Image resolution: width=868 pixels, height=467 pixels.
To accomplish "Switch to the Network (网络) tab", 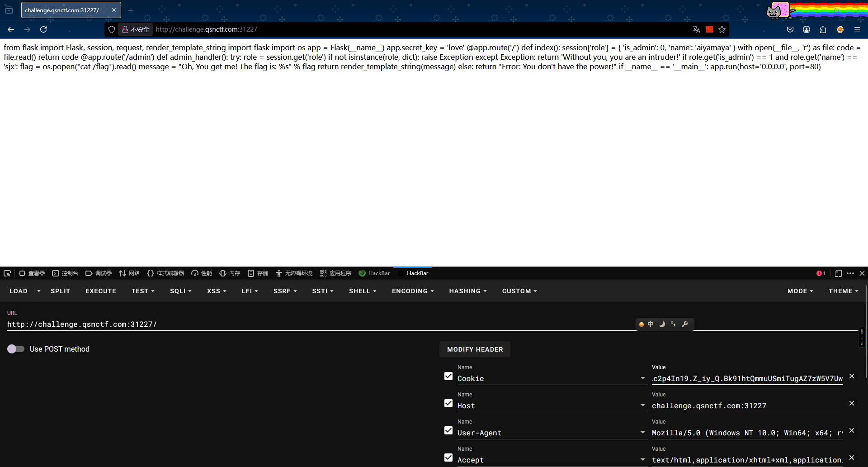I will tap(129, 273).
